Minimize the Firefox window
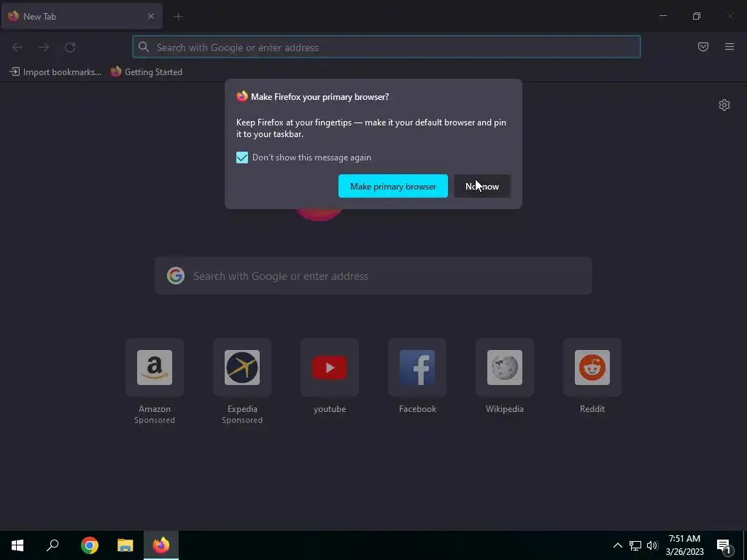Image resolution: width=747 pixels, height=560 pixels. click(662, 16)
